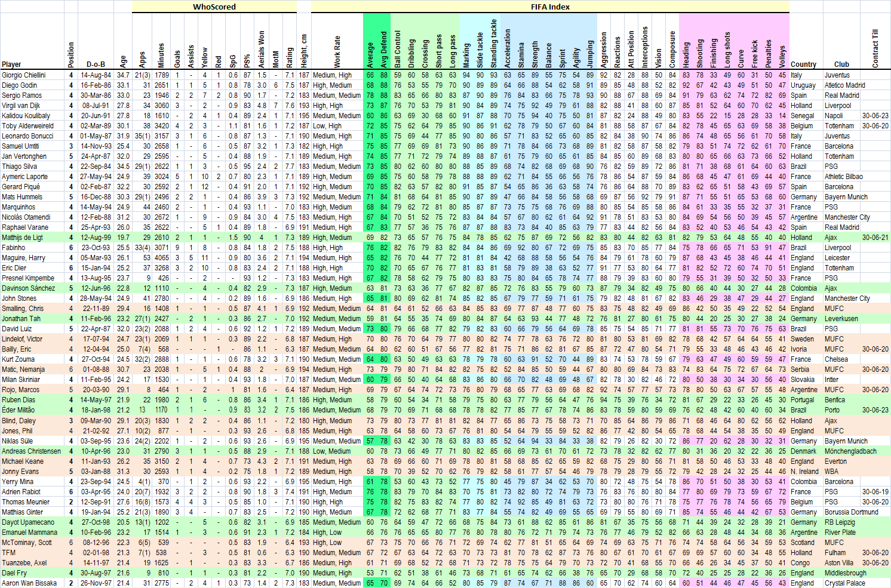The width and height of the screenshot is (891, 588).
Task: Click the Thiago Silva name cell
Action: tap(32, 167)
